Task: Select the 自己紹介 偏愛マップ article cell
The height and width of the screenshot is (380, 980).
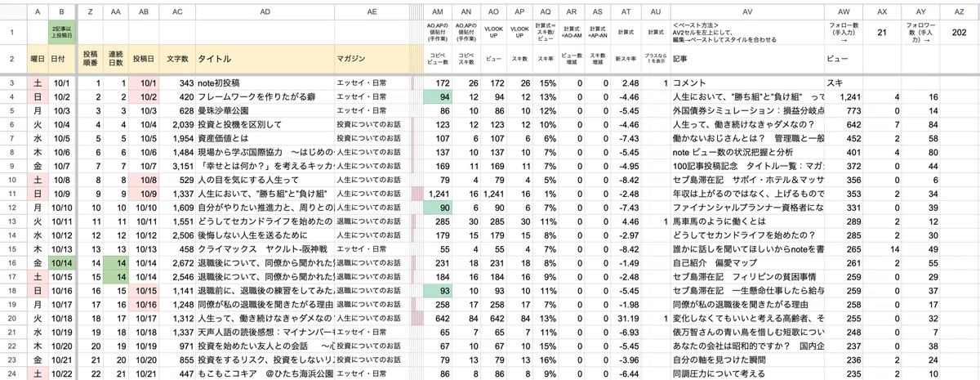Action: coord(747,263)
